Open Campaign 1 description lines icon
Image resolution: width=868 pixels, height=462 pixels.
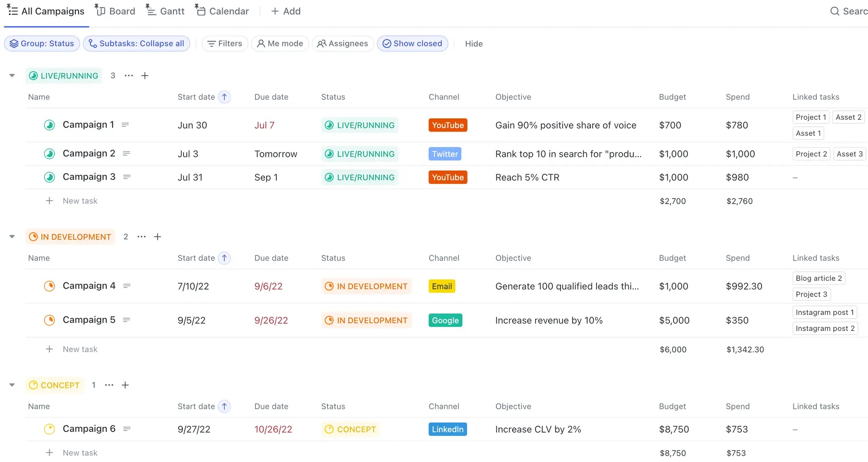(125, 125)
